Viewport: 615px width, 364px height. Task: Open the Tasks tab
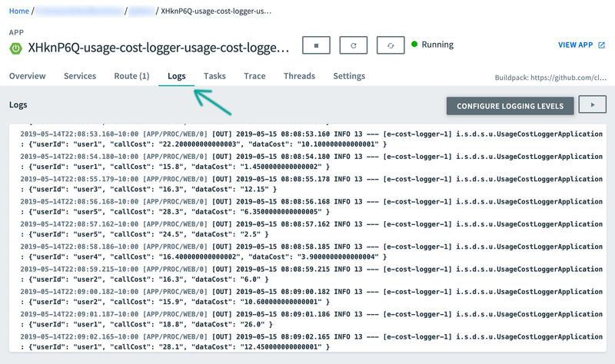[214, 76]
